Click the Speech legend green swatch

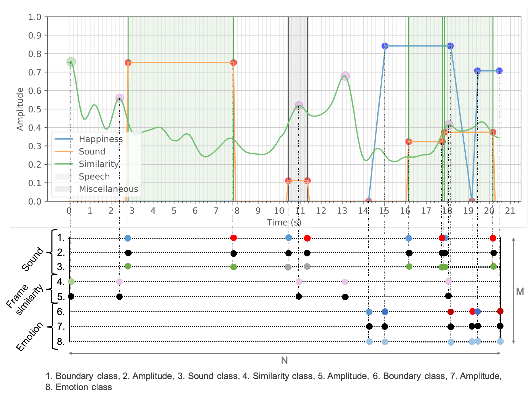click(64, 177)
